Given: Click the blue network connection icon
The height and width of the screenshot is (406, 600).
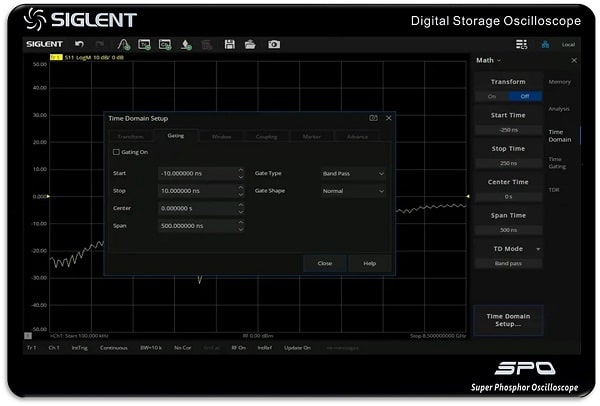Looking at the screenshot, I should click(545, 44).
